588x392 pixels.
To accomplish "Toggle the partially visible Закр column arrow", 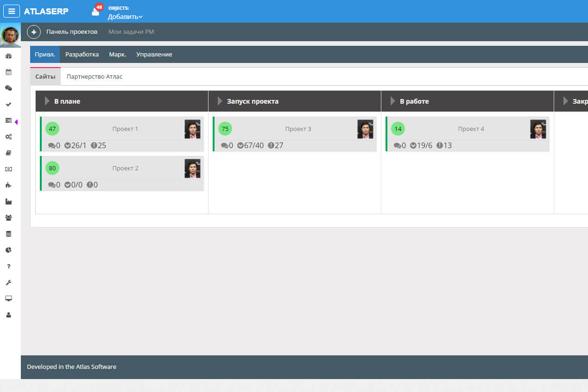I will pyautogui.click(x=565, y=101).
